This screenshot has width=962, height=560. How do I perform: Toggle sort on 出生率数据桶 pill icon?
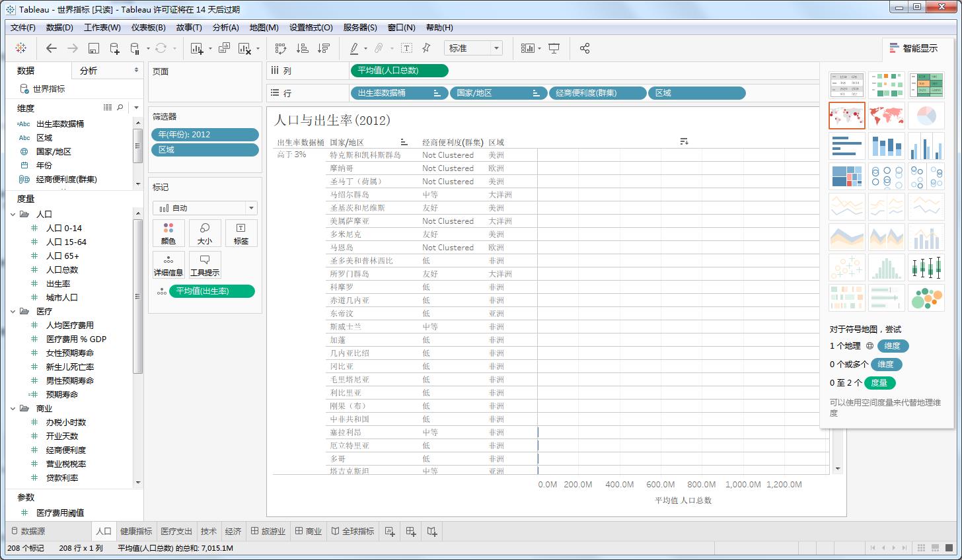(x=437, y=93)
